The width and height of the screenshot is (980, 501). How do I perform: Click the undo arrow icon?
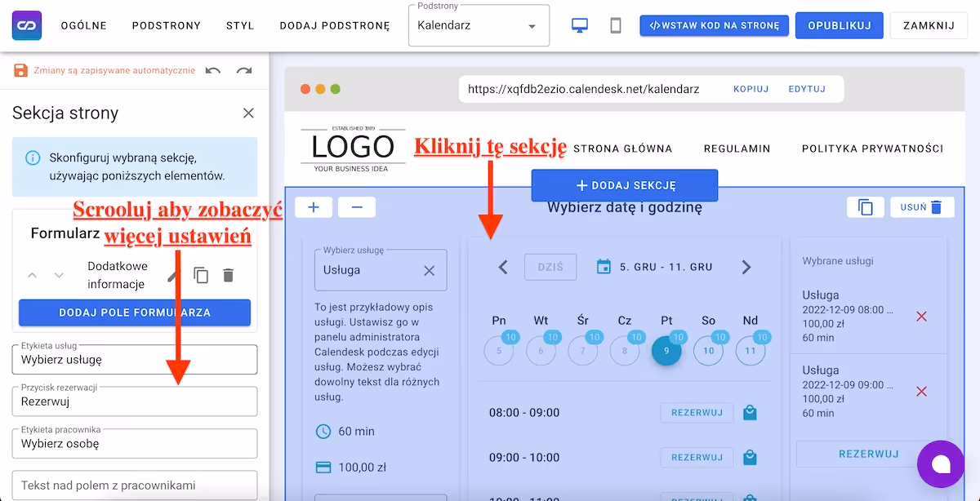pos(213,70)
